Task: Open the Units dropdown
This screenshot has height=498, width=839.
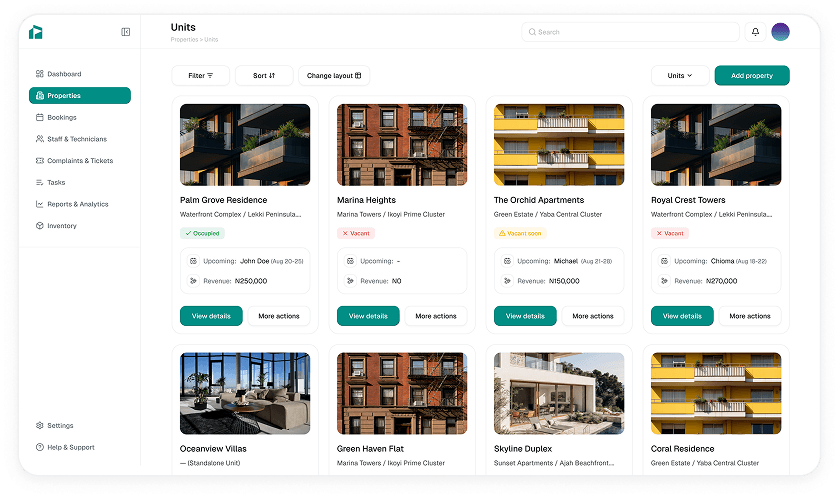Action: (x=680, y=75)
